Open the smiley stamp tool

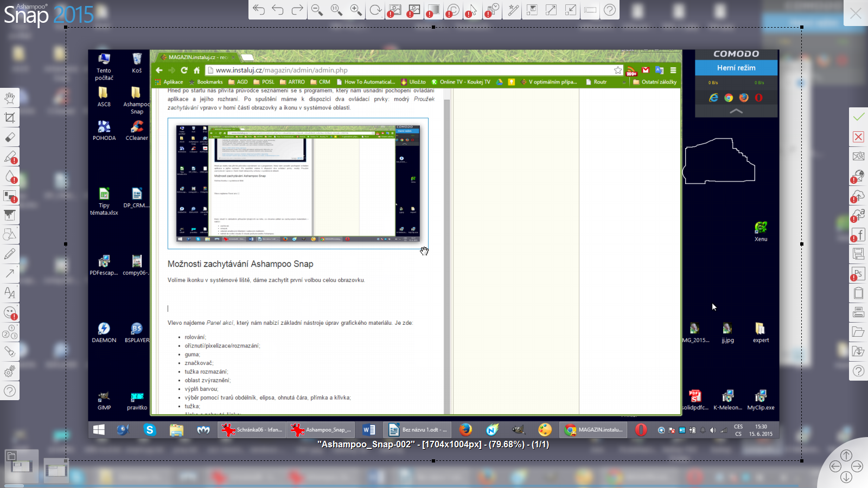pyautogui.click(x=10, y=313)
